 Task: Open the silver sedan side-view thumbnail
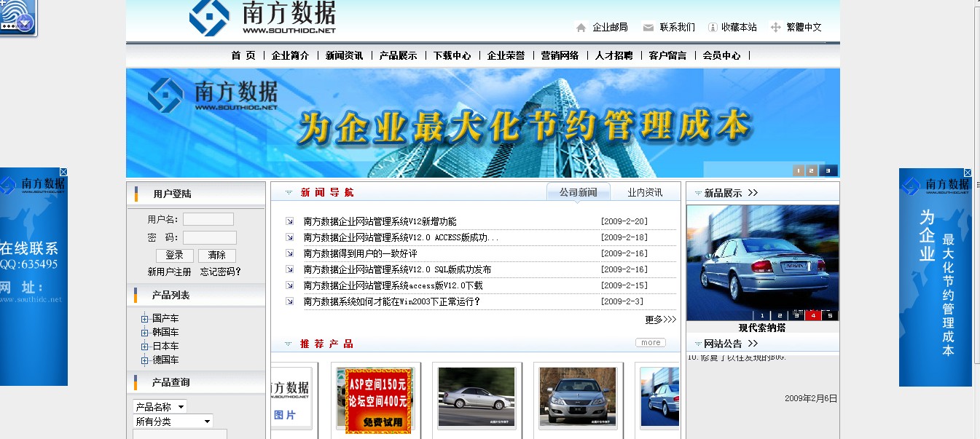(476, 397)
